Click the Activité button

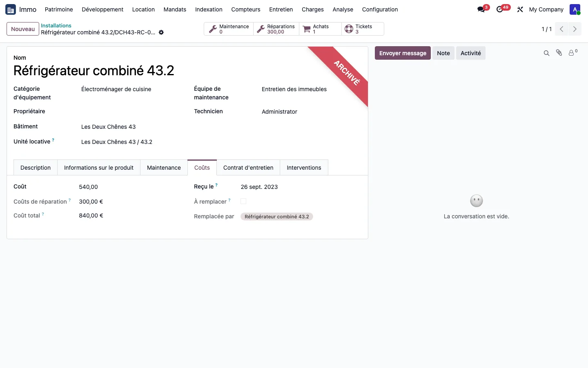point(471,53)
